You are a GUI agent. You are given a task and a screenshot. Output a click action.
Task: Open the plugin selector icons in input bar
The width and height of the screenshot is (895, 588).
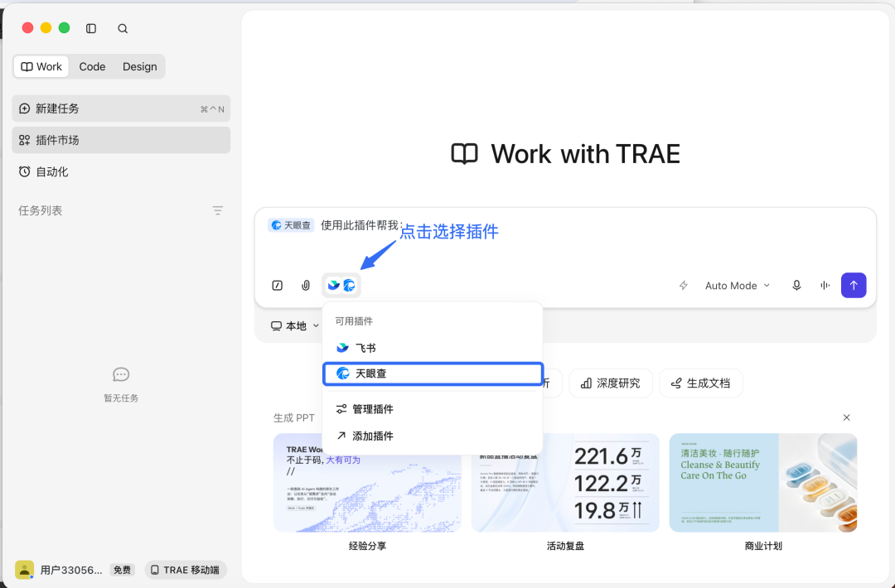(341, 285)
